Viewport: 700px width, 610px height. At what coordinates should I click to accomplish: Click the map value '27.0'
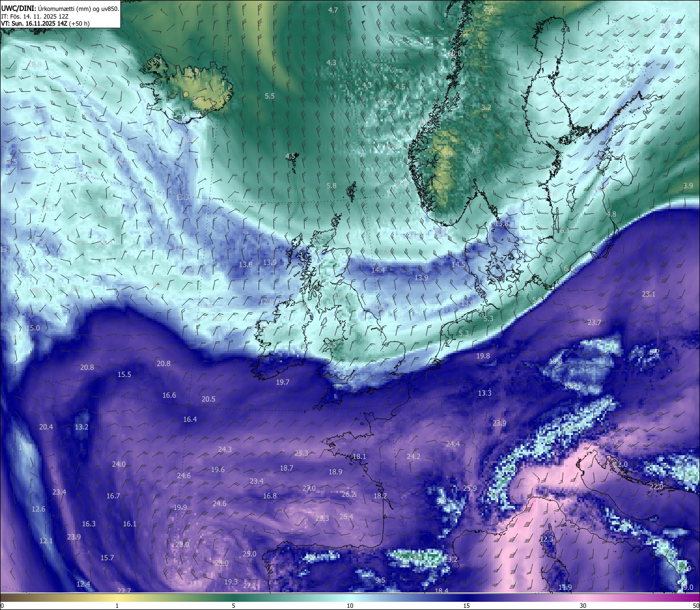(x=309, y=488)
